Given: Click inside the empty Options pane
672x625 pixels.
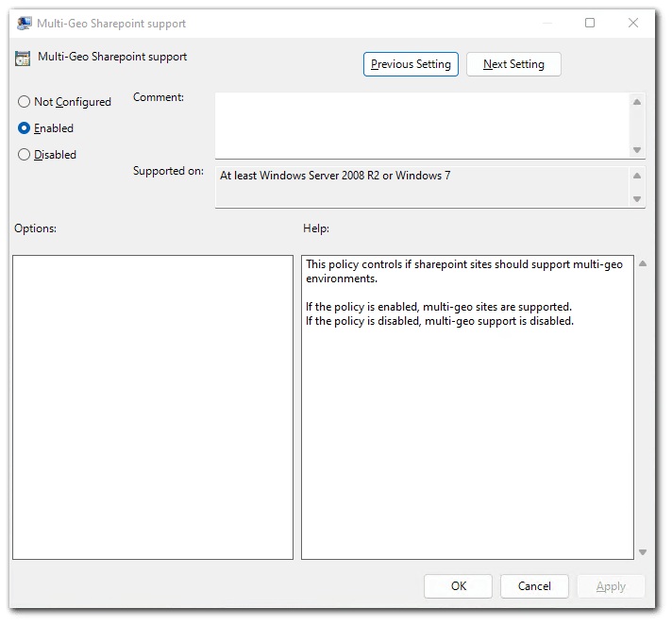Looking at the screenshot, I should pos(153,407).
